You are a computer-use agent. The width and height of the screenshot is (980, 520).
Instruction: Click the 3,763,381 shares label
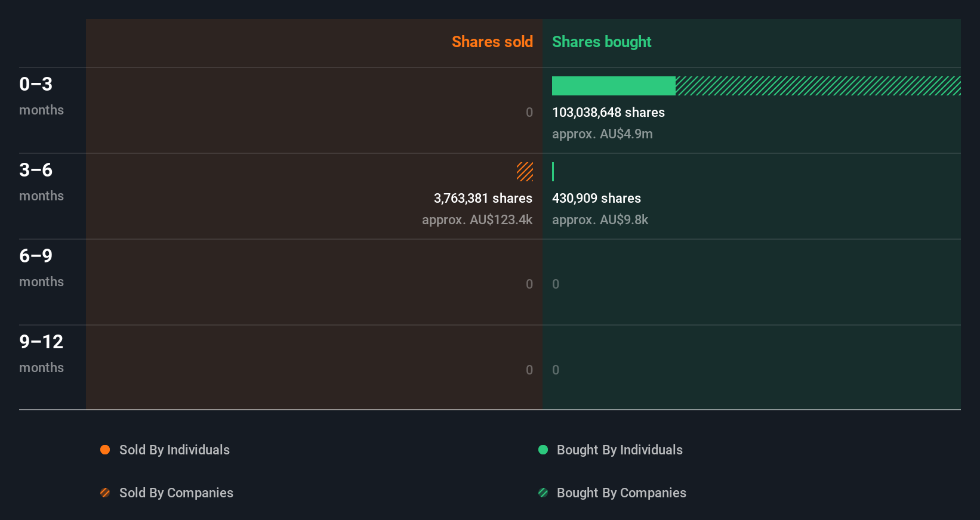483,198
